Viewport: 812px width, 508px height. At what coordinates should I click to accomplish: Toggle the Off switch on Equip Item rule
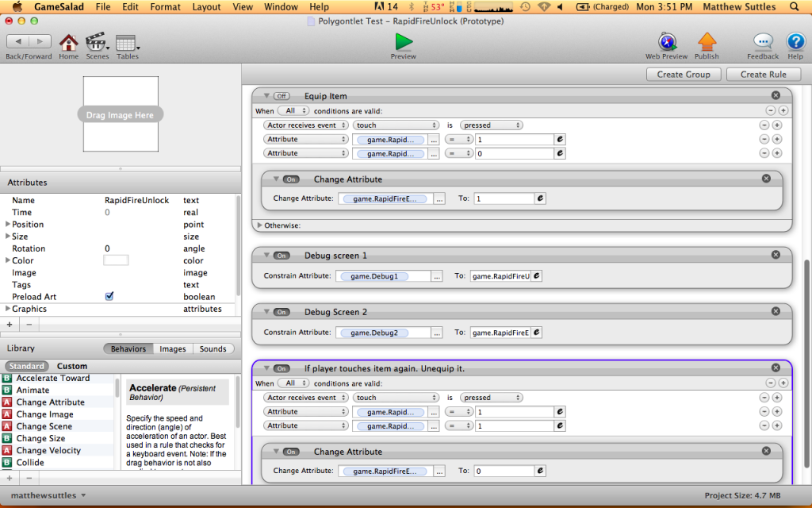click(282, 96)
